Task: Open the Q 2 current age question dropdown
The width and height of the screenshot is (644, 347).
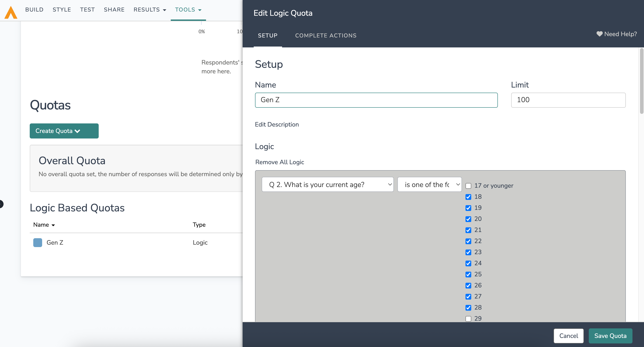Action: tap(328, 184)
